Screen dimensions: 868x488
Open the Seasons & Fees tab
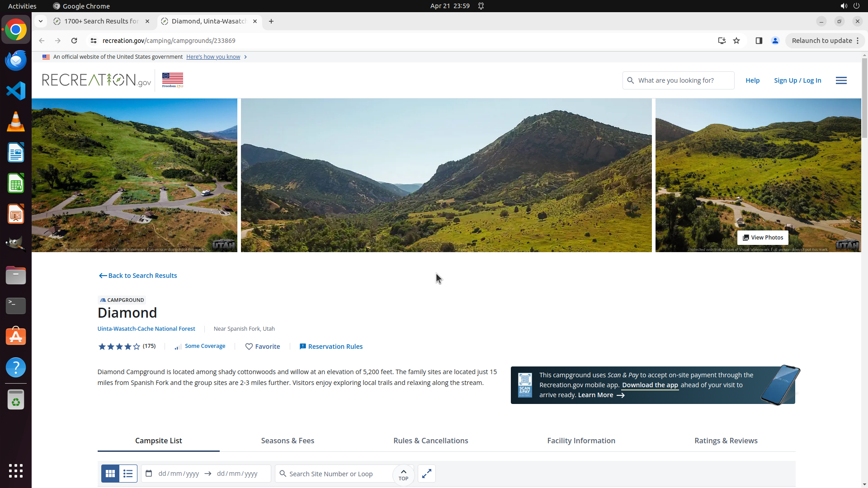[288, 441]
